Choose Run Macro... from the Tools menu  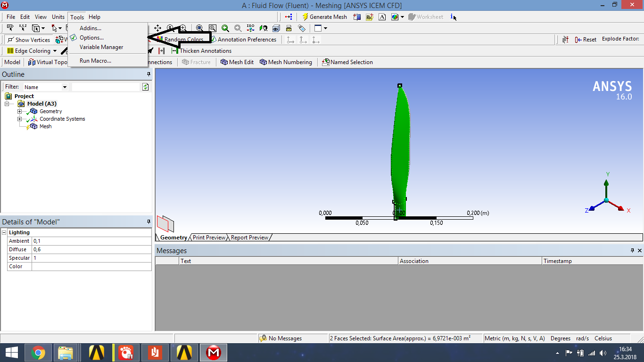[x=107, y=61]
